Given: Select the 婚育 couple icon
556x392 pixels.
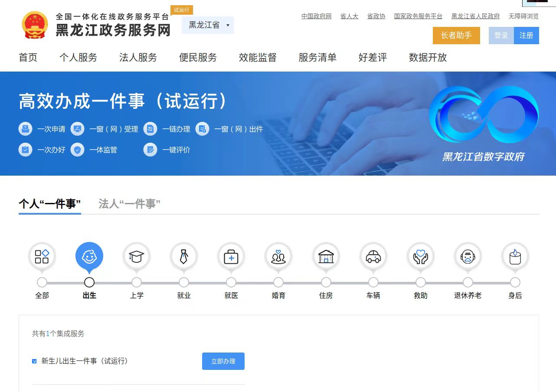Looking at the screenshot, I should pyautogui.click(x=278, y=257).
